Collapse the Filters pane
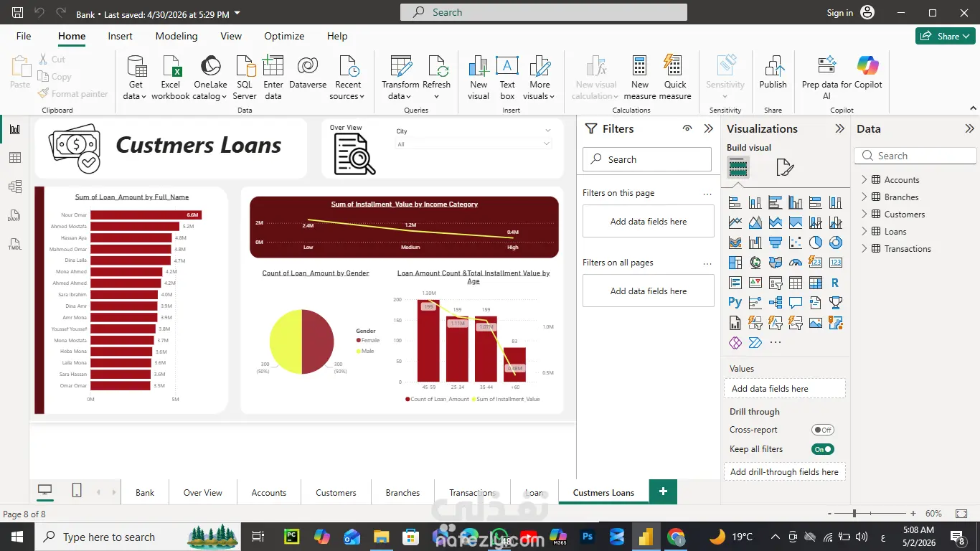Screen dimensions: 980x551 [x=709, y=128]
